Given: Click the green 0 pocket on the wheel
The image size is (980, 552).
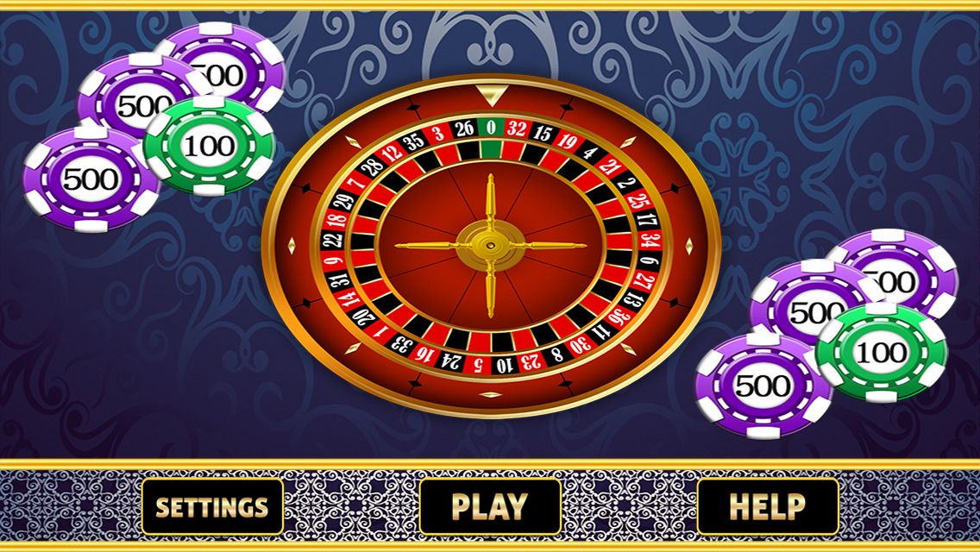Looking at the screenshot, I should [491, 128].
